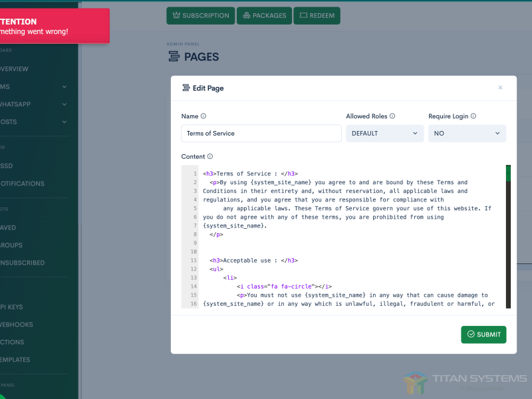
Task: Open the Allowed Roles DEFAULT dropdown
Action: (384, 133)
